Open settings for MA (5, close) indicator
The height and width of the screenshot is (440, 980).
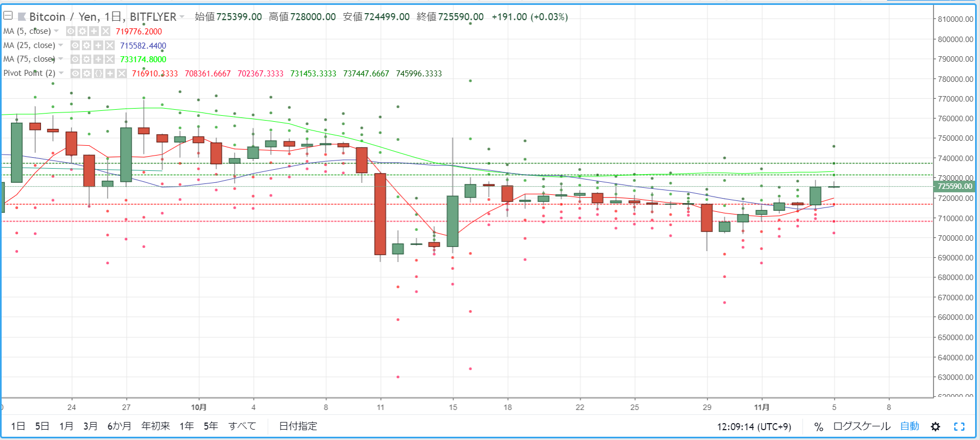[x=82, y=31]
